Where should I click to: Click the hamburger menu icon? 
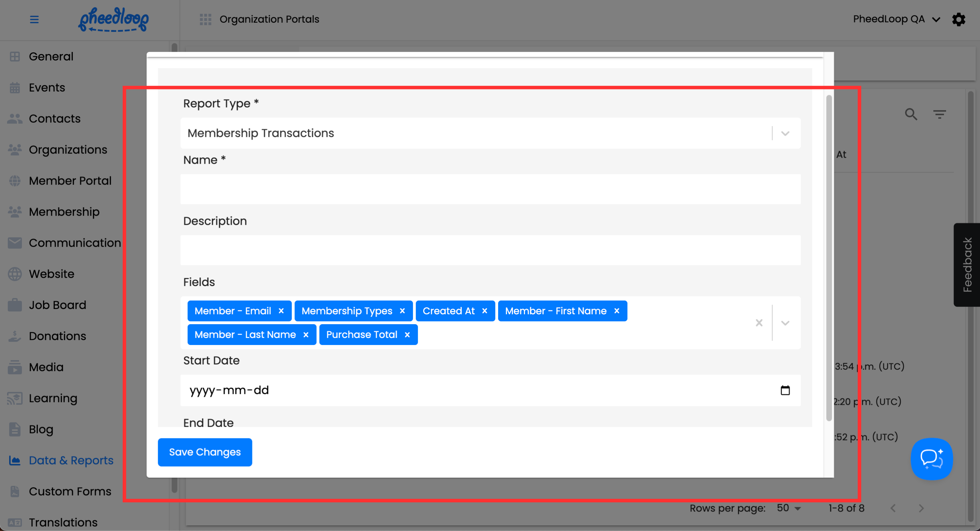coord(34,19)
